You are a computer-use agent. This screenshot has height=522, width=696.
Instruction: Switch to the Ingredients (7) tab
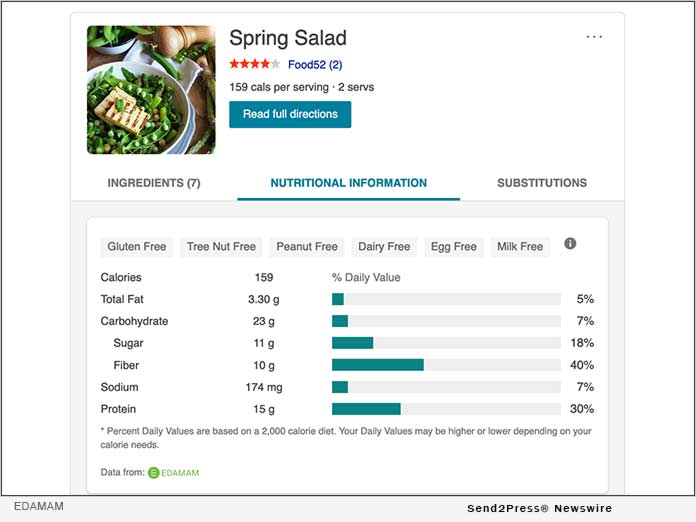click(x=154, y=183)
